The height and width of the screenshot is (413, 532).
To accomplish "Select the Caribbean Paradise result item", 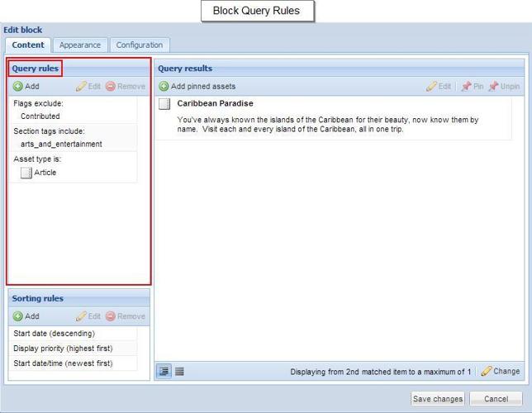I will tap(215, 104).
